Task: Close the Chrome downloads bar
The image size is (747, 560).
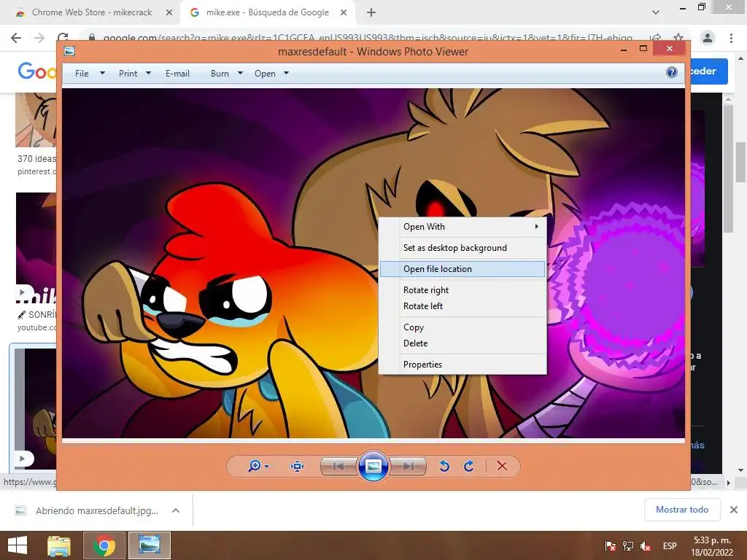Action: pos(734,510)
